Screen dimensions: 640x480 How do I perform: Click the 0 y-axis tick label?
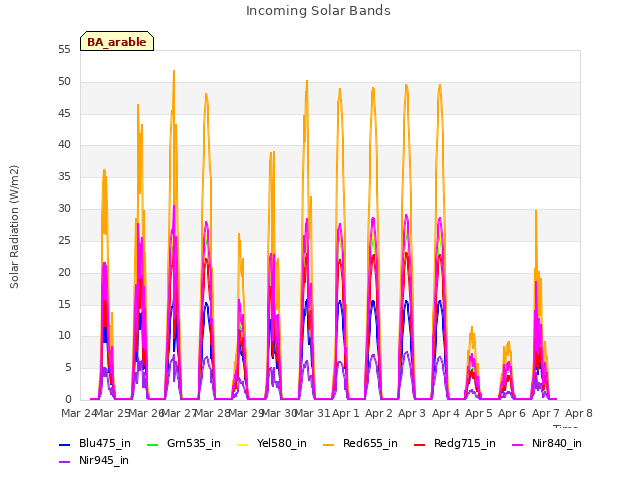[68, 400]
